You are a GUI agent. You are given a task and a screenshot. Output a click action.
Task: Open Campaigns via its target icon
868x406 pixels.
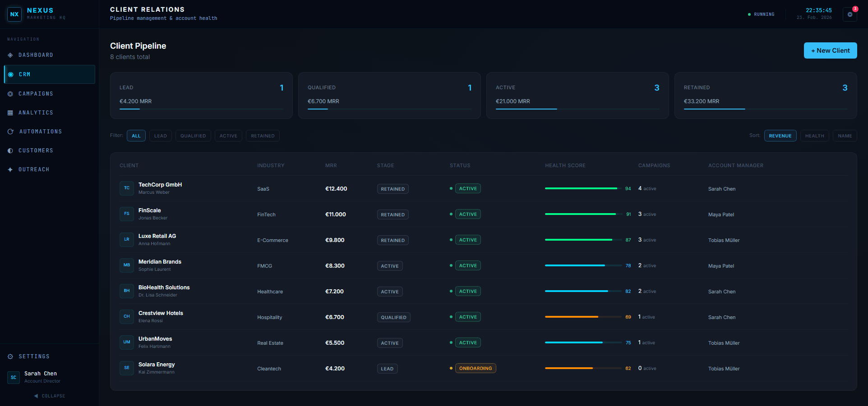click(x=10, y=93)
